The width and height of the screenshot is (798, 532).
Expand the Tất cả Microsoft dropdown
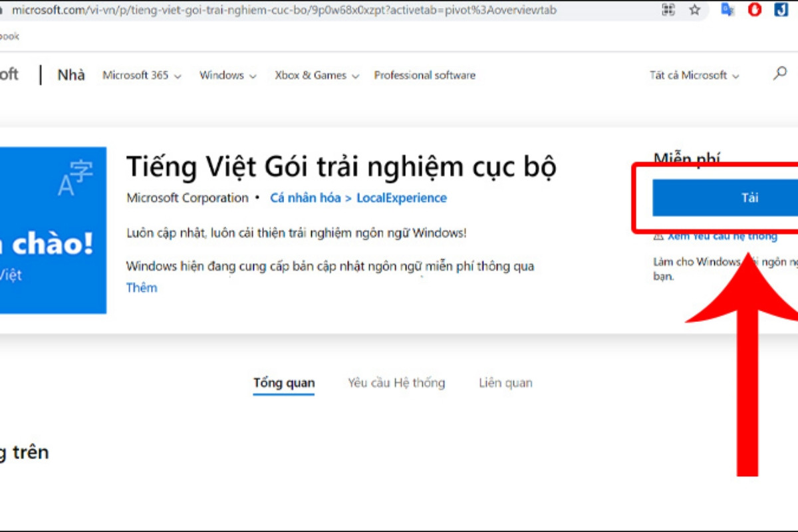(x=694, y=76)
